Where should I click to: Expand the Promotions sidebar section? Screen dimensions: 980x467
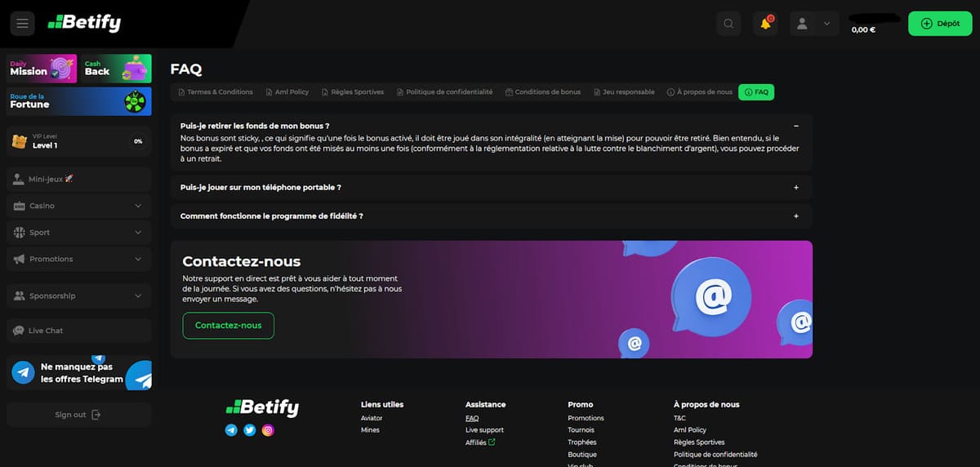click(x=79, y=259)
